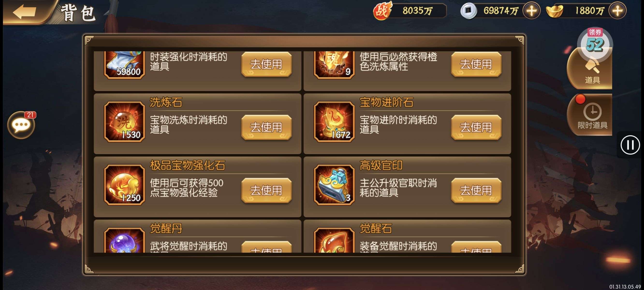Screen dimensions: 644x290
Task: Add gold ingots with the plus button
Action: click(x=617, y=10)
